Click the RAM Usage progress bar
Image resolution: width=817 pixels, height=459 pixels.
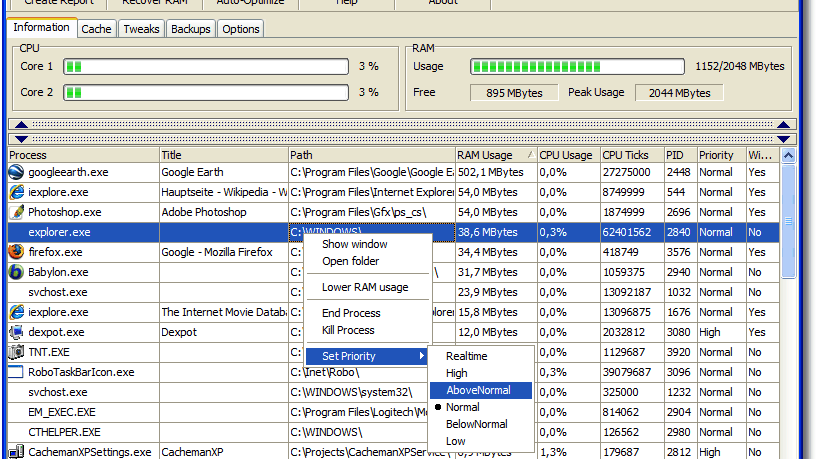coord(578,66)
